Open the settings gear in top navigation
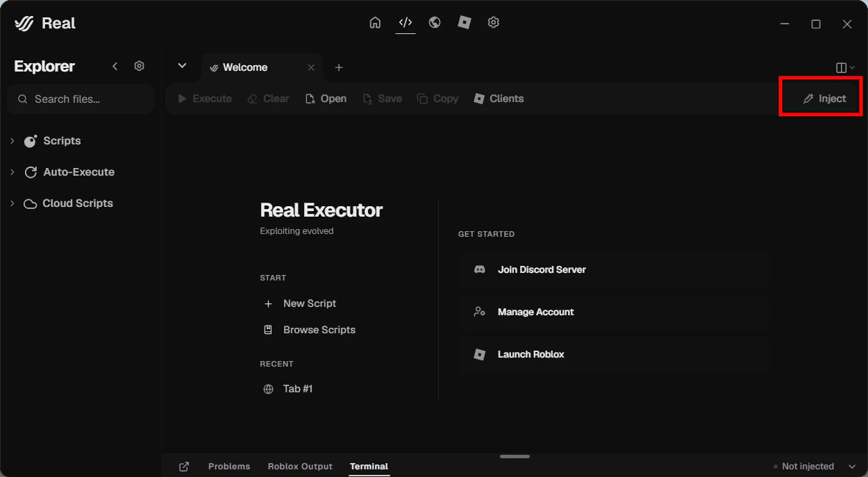 pos(494,22)
